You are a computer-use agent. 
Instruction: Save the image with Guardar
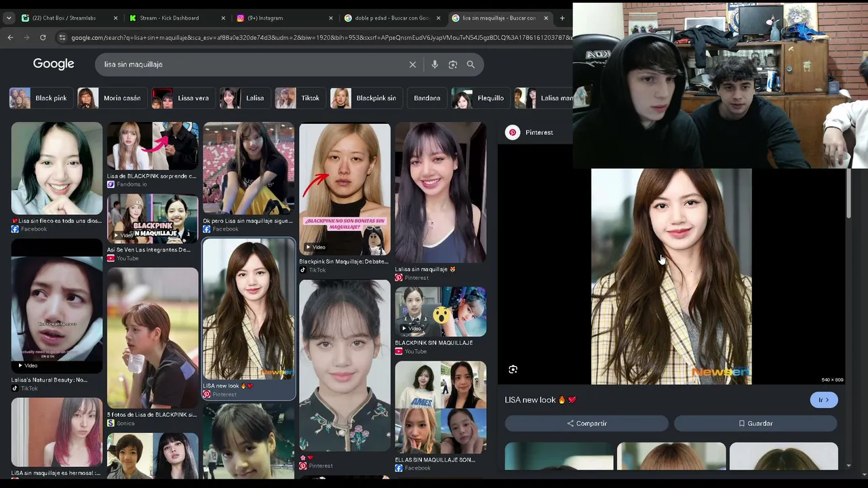pyautogui.click(x=755, y=424)
